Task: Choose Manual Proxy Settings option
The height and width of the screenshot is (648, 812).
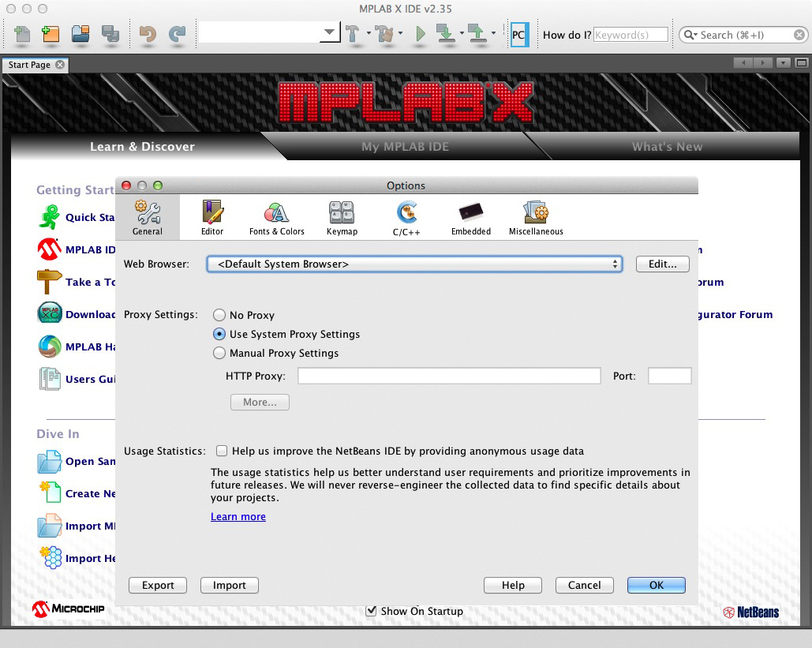Action: point(219,353)
